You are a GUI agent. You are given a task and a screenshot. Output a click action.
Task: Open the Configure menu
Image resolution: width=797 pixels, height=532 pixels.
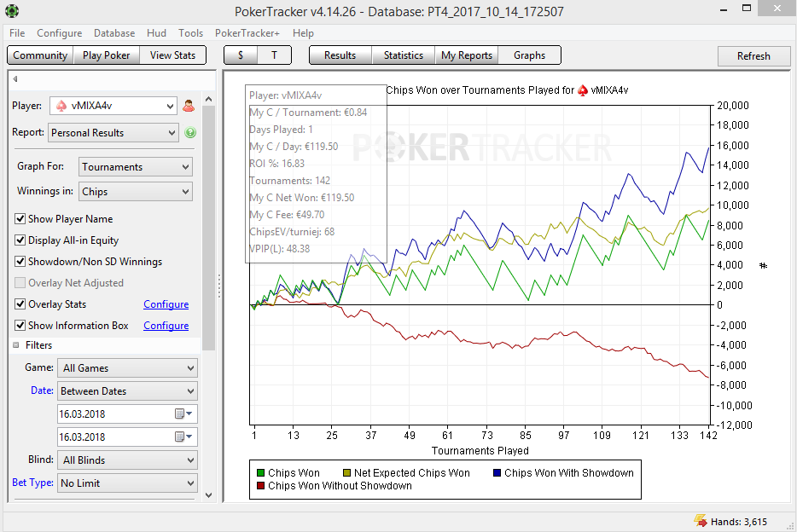click(60, 33)
